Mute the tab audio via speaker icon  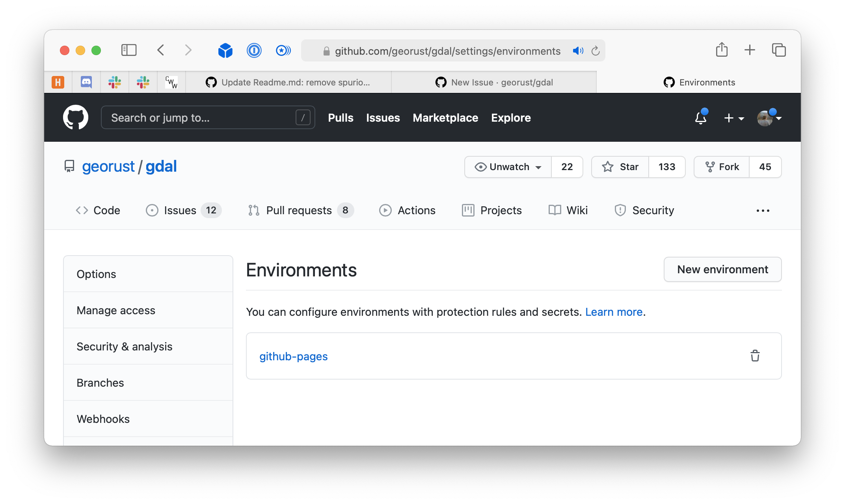(x=578, y=50)
